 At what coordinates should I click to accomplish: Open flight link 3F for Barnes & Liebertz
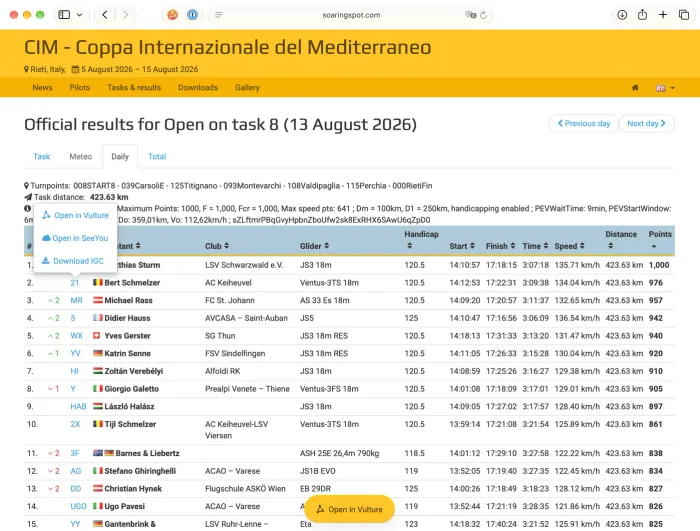(x=75, y=453)
